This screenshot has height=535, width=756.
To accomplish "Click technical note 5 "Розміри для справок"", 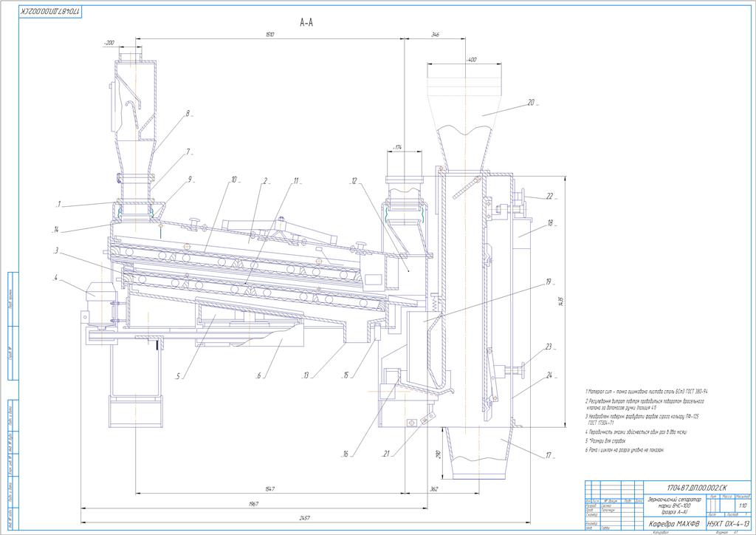I will [605, 441].
